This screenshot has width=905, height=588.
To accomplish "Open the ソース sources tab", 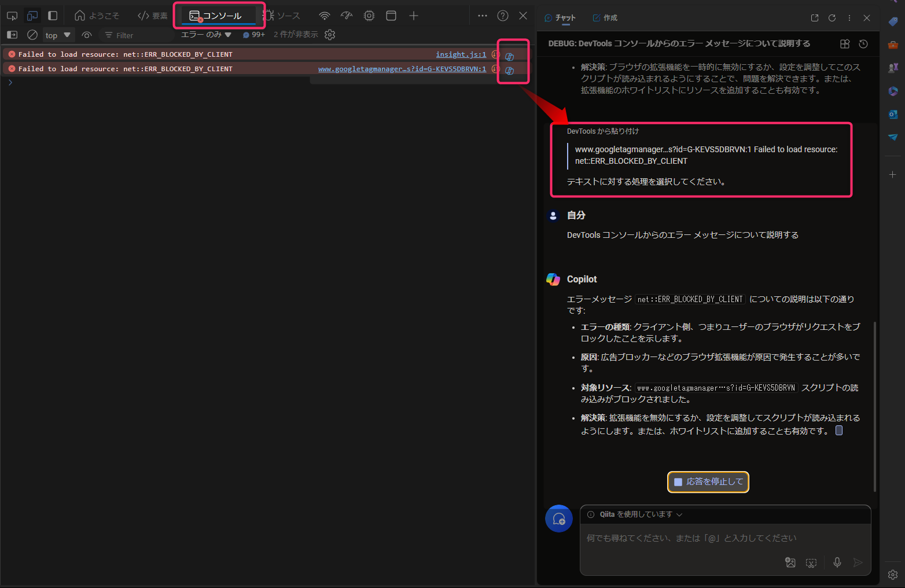I will click(x=282, y=16).
